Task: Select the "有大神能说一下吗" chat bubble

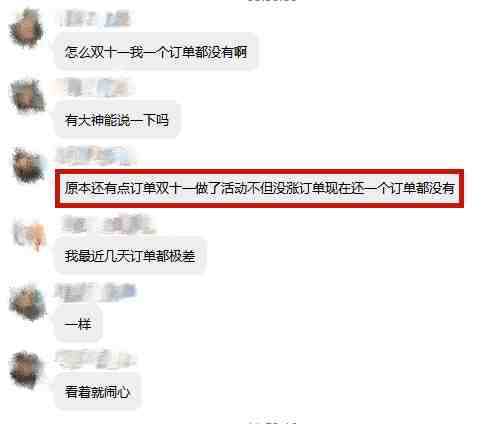Action: point(117,120)
